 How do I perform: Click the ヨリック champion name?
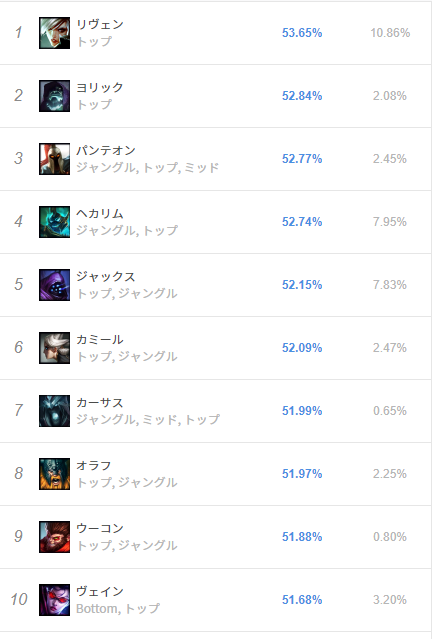tap(100, 87)
